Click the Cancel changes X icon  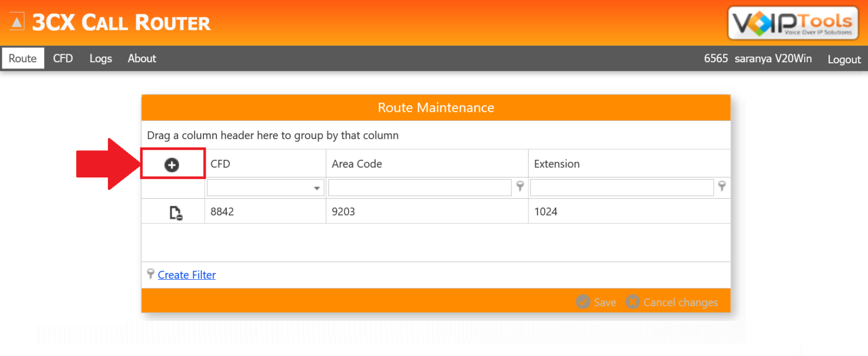[633, 302]
